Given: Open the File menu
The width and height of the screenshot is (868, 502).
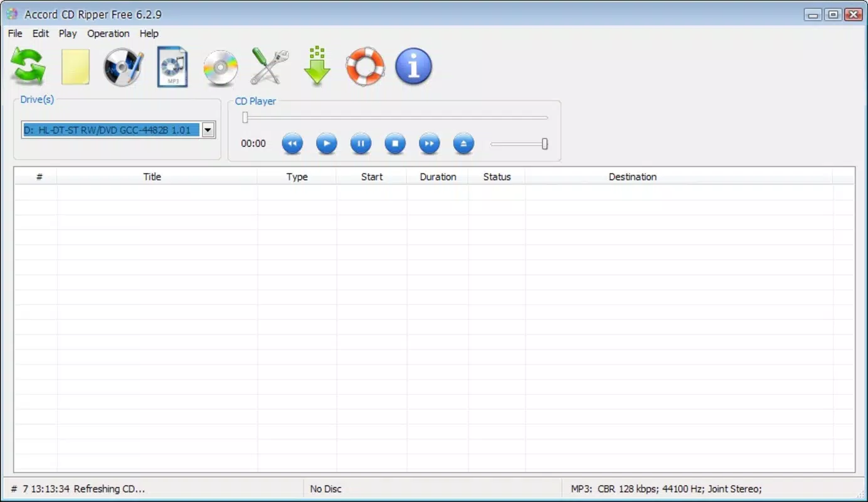Looking at the screenshot, I should pyautogui.click(x=15, y=34).
